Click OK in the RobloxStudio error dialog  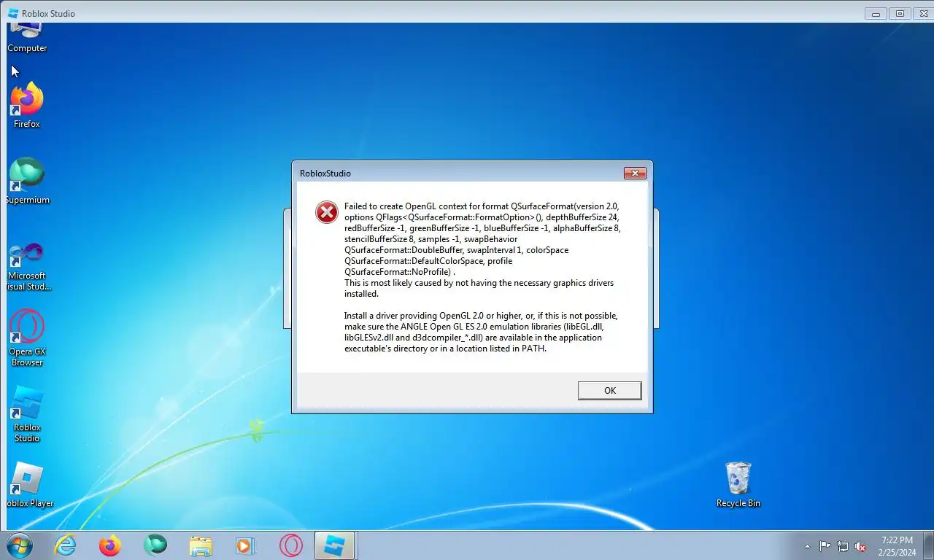(x=609, y=390)
